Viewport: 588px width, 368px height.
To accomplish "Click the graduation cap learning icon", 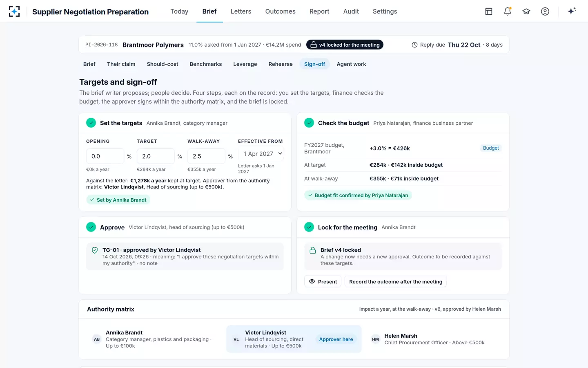I will (x=526, y=11).
